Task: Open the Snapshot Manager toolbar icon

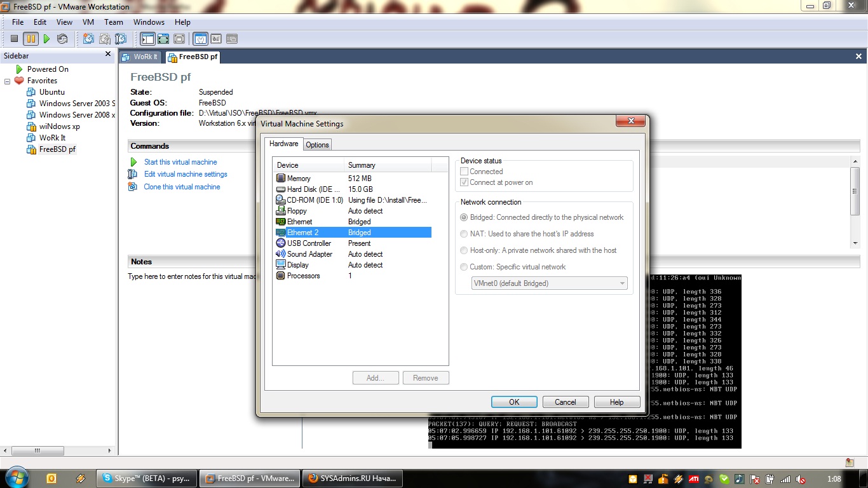Action: (x=121, y=39)
